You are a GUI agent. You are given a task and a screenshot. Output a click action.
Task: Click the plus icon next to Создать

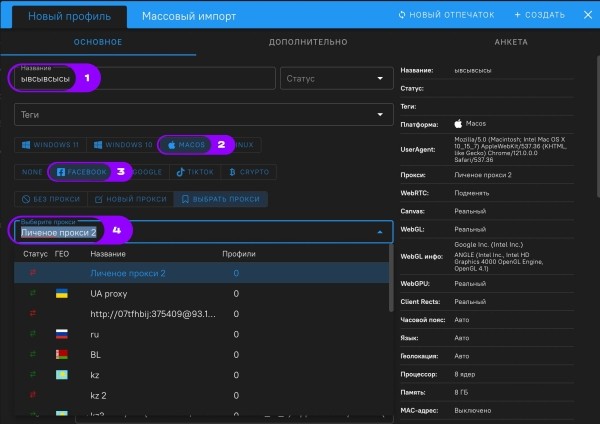(518, 15)
